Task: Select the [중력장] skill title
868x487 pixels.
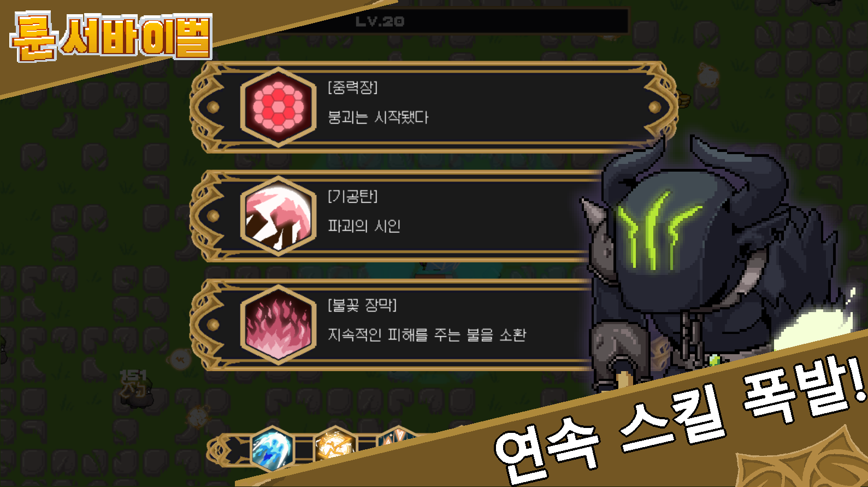Action: pos(353,87)
